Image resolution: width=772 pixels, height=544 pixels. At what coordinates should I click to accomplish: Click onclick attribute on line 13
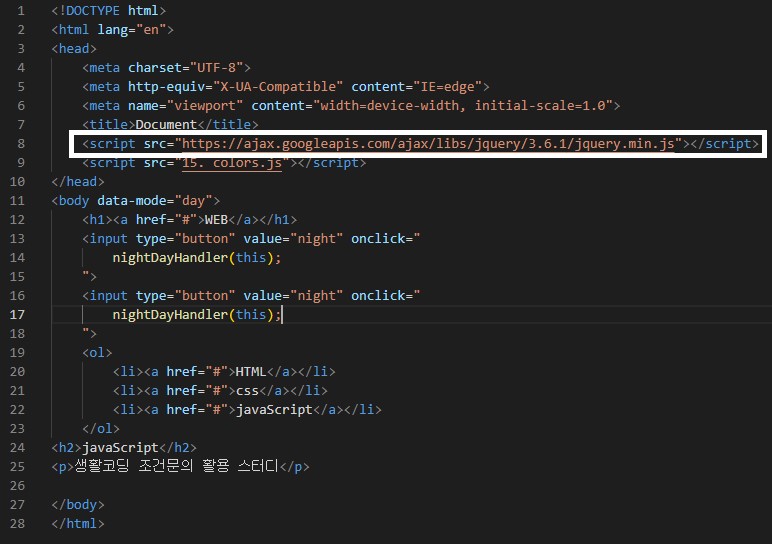tap(386, 239)
